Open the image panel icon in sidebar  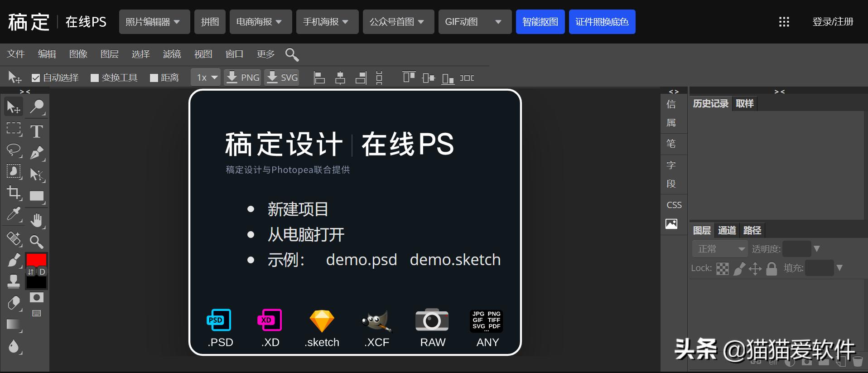coord(671,224)
